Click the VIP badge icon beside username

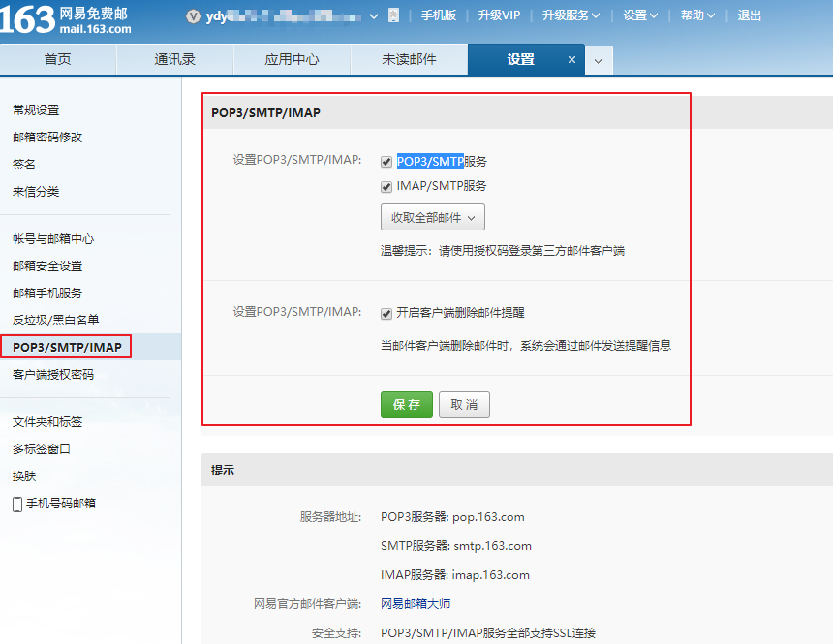point(193,17)
